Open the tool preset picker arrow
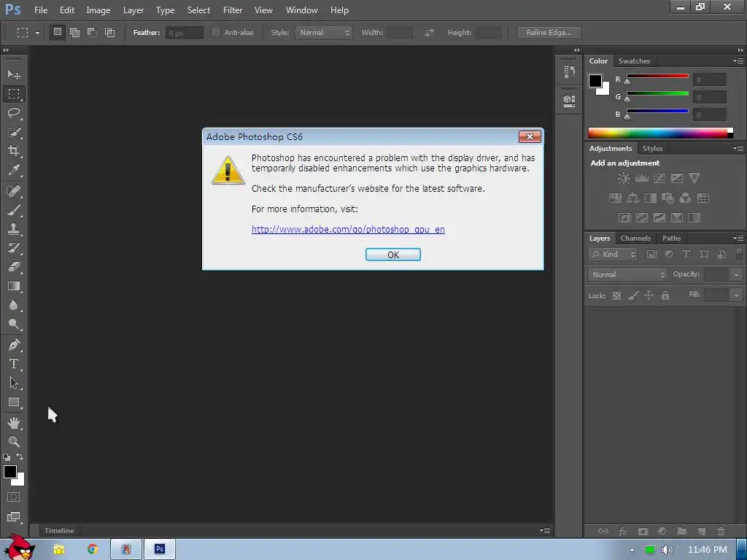747x560 pixels. 37,33
